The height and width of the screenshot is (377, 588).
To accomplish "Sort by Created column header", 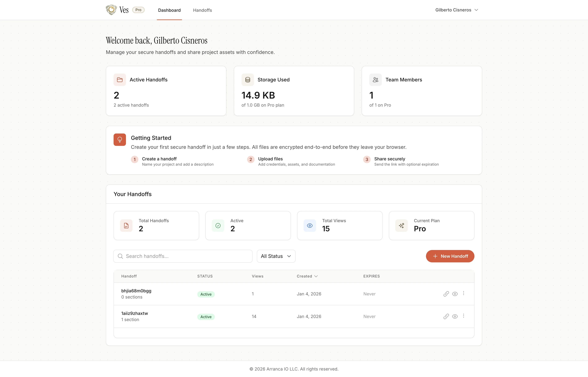I will [x=307, y=276].
